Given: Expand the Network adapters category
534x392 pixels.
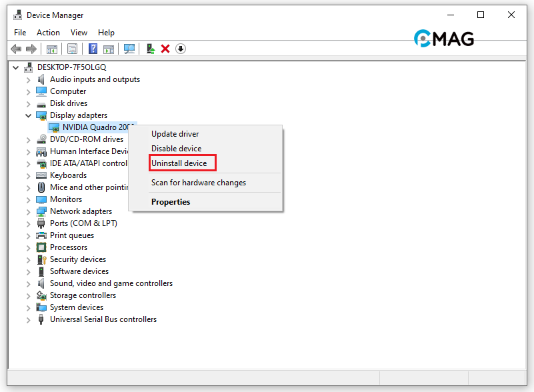Looking at the screenshot, I should 28,211.
